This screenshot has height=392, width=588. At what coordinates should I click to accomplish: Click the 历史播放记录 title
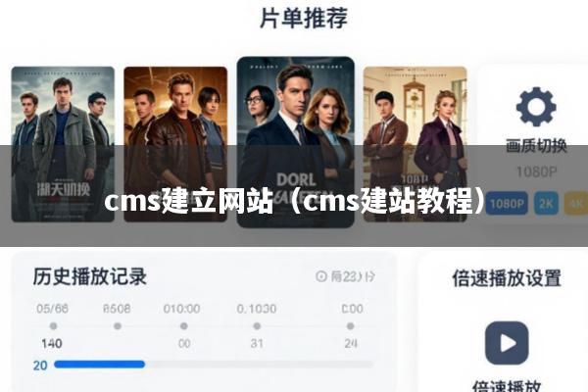[x=89, y=276]
